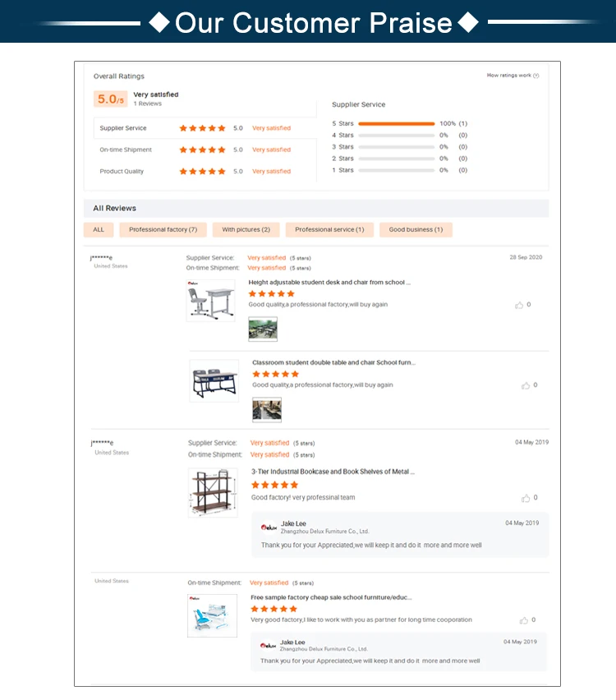Viewport: 616px width, 700px height.
Task: Click the 28 Sep 2020 review date
Action: click(526, 258)
